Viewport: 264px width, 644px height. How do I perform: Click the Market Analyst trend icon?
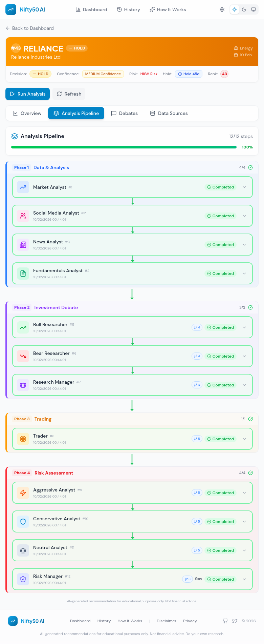pyautogui.click(x=23, y=187)
